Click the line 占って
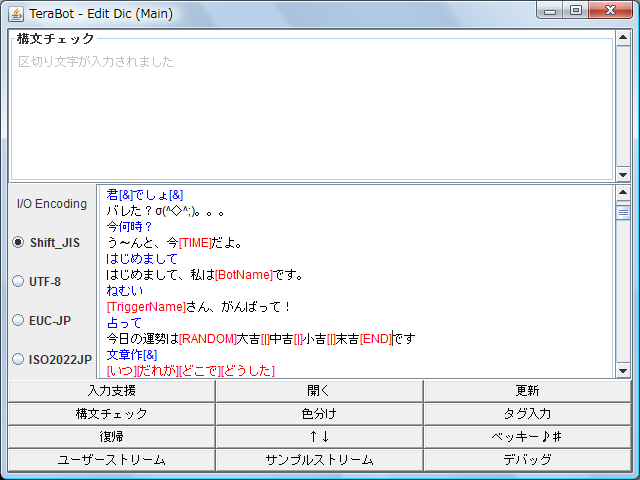The image size is (640, 480). [x=124, y=323]
